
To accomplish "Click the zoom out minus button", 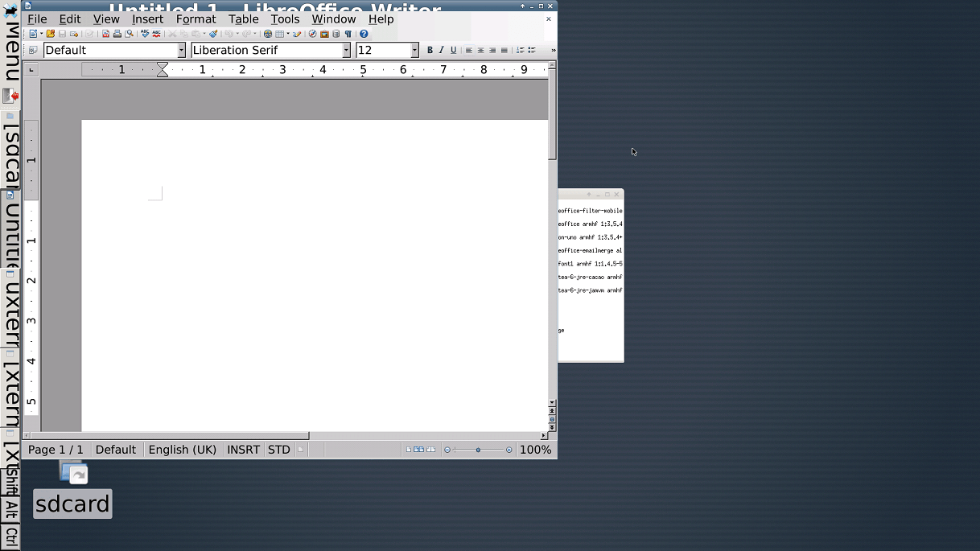I will click(447, 450).
